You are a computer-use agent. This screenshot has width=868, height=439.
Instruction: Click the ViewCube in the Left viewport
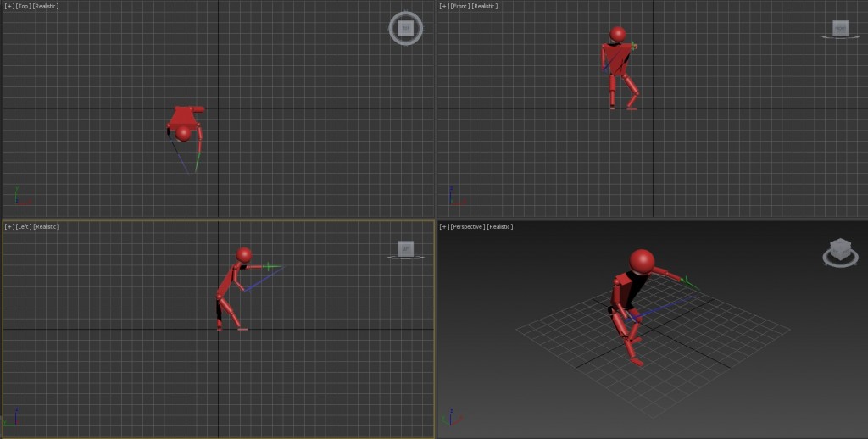pyautogui.click(x=405, y=248)
